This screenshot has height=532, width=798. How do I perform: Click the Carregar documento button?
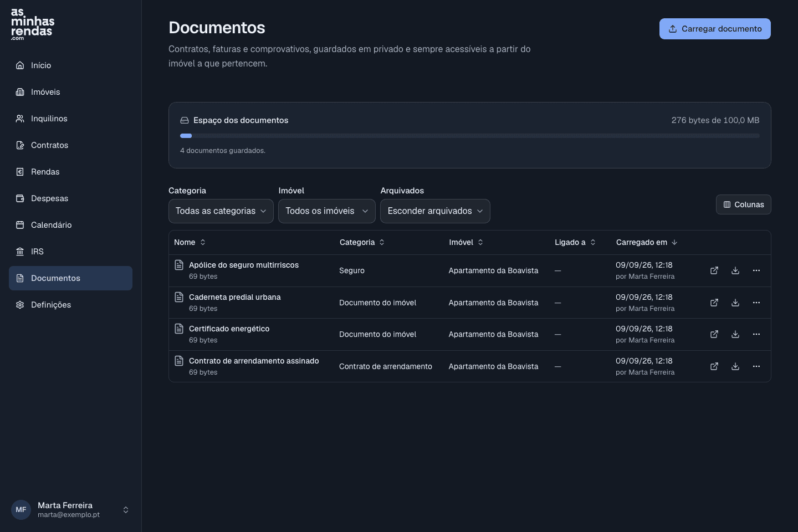[x=715, y=29]
